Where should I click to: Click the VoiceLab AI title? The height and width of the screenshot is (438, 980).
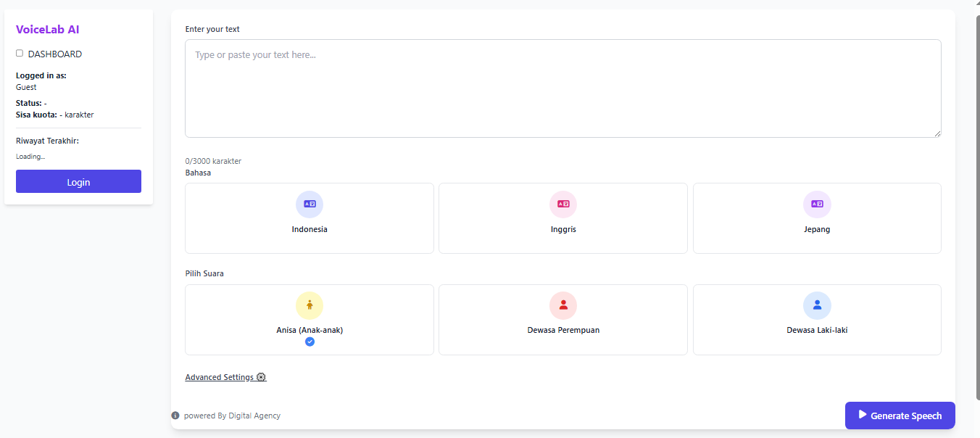click(x=47, y=30)
